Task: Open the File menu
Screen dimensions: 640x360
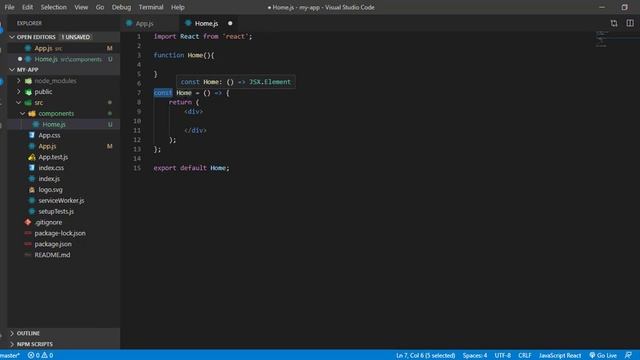Action: click(x=9, y=7)
